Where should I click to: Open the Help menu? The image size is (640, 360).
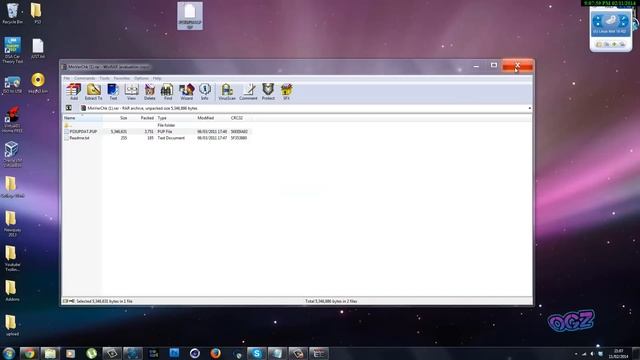point(157,78)
